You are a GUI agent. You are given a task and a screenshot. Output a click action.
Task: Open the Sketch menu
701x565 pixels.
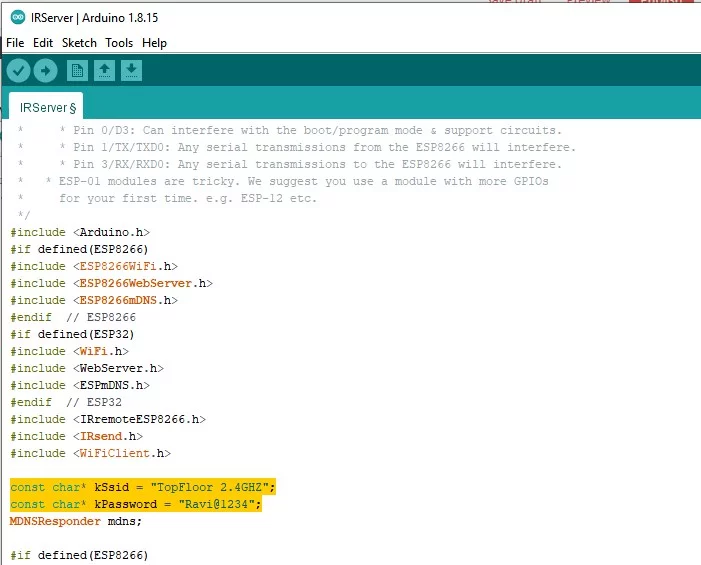tap(79, 43)
